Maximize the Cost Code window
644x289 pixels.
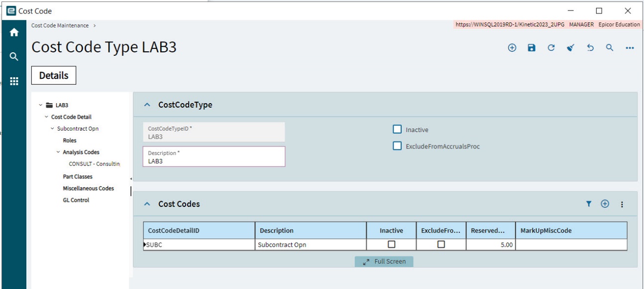point(599,10)
